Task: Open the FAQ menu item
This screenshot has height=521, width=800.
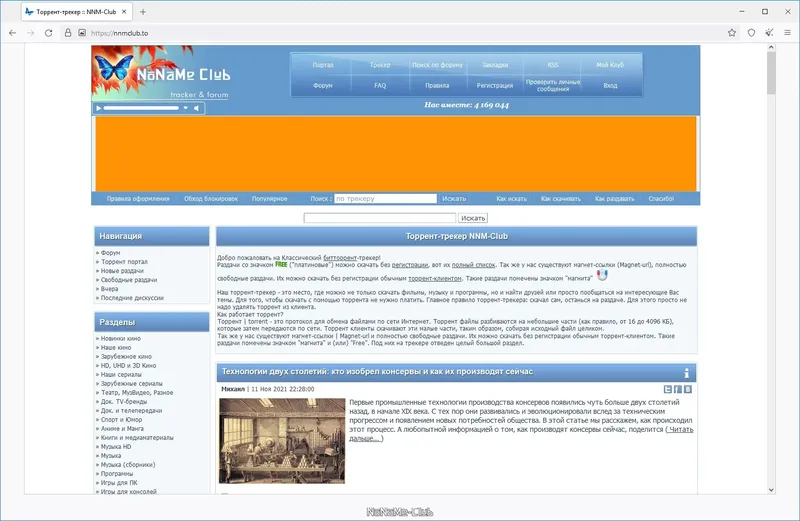Action: (380, 85)
